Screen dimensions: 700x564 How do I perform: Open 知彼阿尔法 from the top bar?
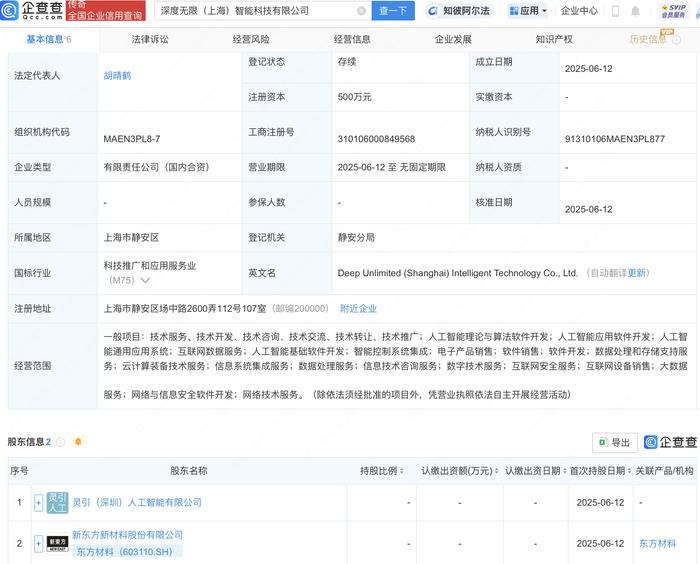click(x=458, y=11)
